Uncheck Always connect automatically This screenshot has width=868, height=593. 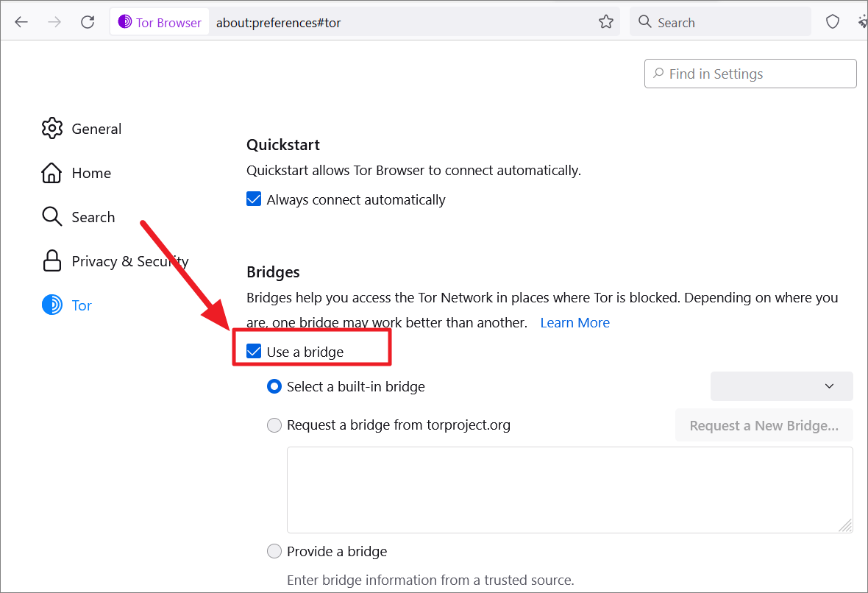coord(255,199)
